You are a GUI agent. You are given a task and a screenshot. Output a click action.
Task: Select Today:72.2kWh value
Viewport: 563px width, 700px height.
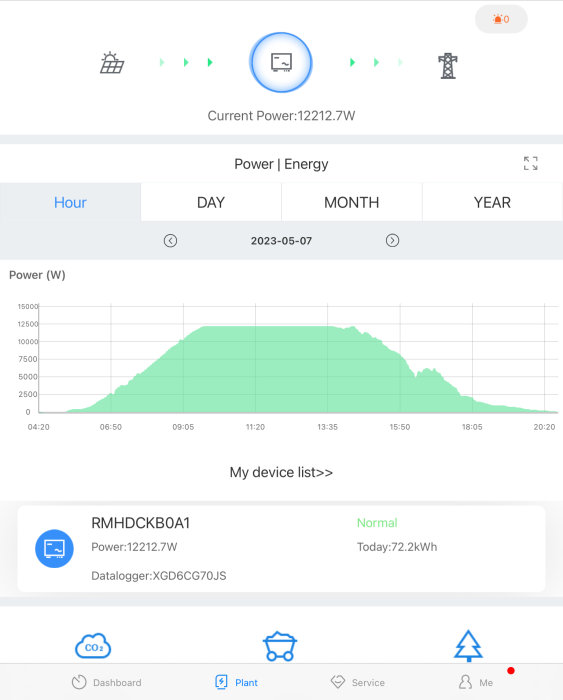coord(397,547)
